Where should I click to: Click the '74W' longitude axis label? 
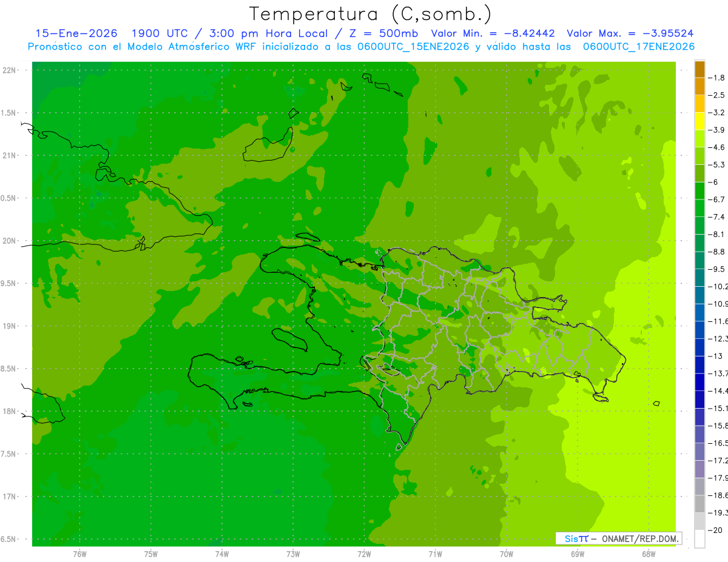click(221, 554)
